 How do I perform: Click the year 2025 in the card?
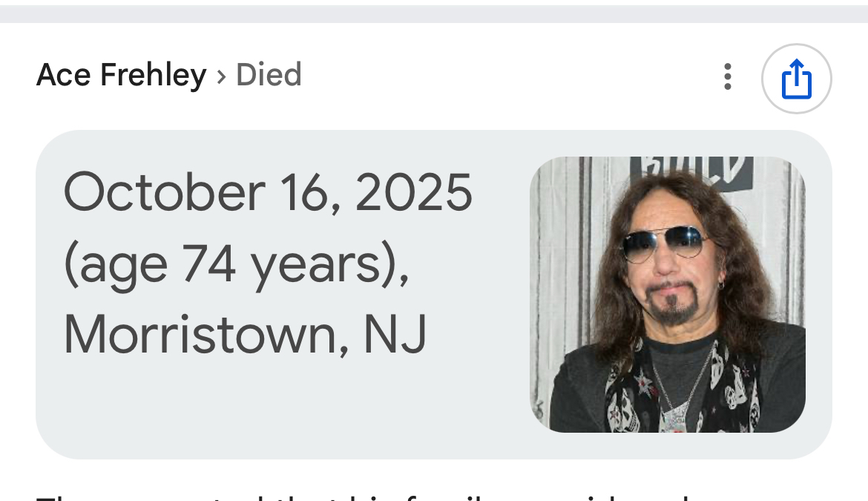pyautogui.click(x=413, y=192)
